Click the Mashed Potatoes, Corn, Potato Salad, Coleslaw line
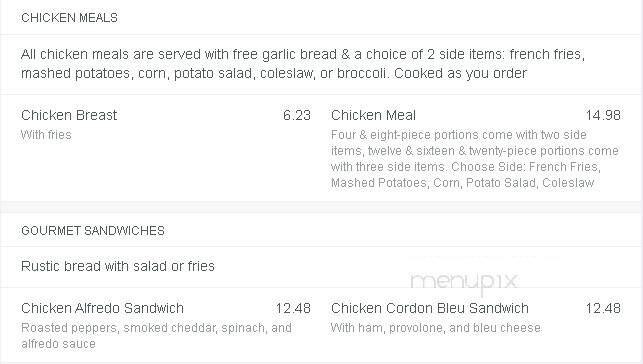The height and width of the screenshot is (364, 643). point(463,183)
